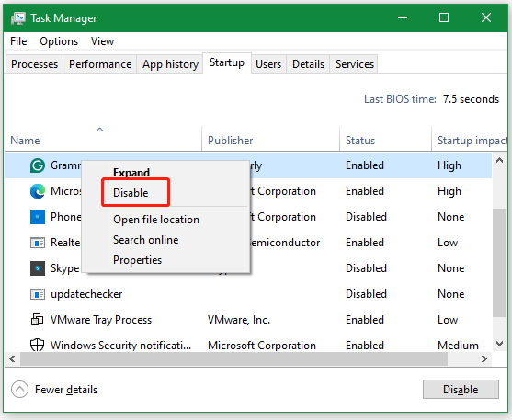Viewport: 512px width, 420px height.
Task: Minimize the Task Manager window
Action: click(403, 17)
